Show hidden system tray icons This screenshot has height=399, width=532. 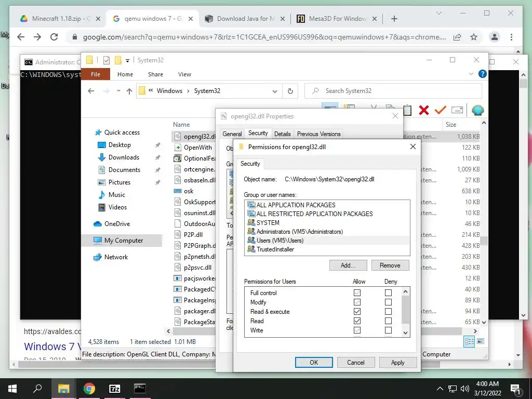click(440, 389)
